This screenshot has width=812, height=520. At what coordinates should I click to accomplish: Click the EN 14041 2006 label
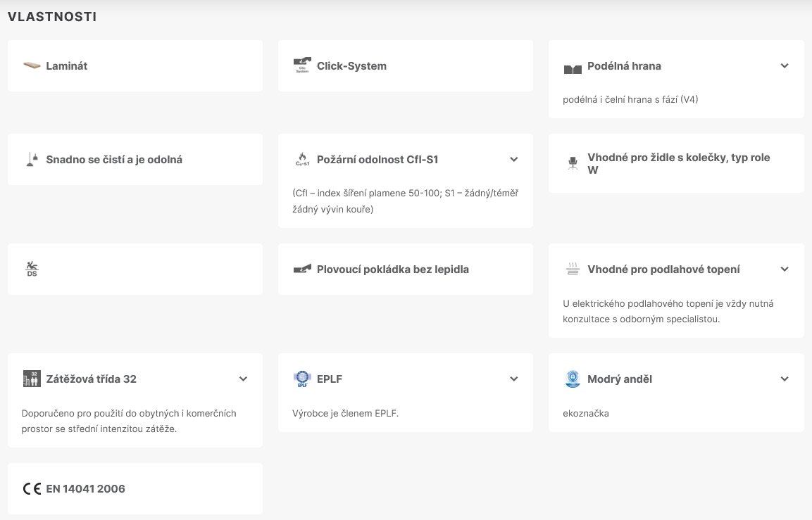point(85,489)
